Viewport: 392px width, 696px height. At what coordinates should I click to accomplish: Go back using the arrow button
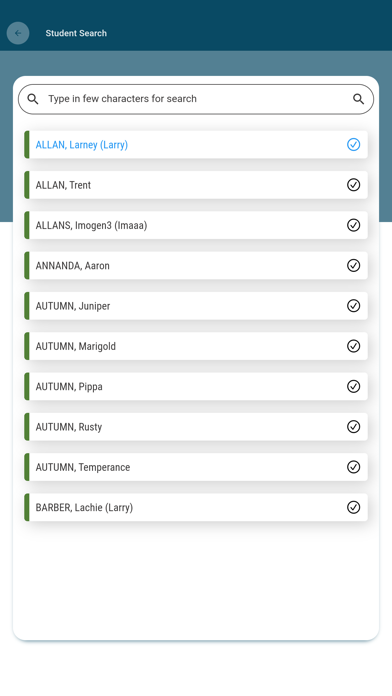(x=18, y=33)
